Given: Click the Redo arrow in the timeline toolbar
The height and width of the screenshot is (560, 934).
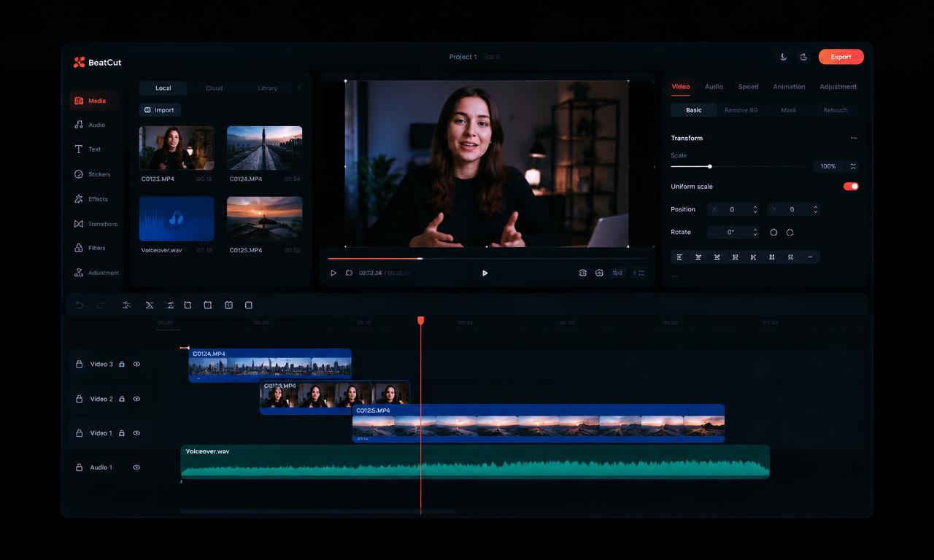Looking at the screenshot, I should point(100,305).
